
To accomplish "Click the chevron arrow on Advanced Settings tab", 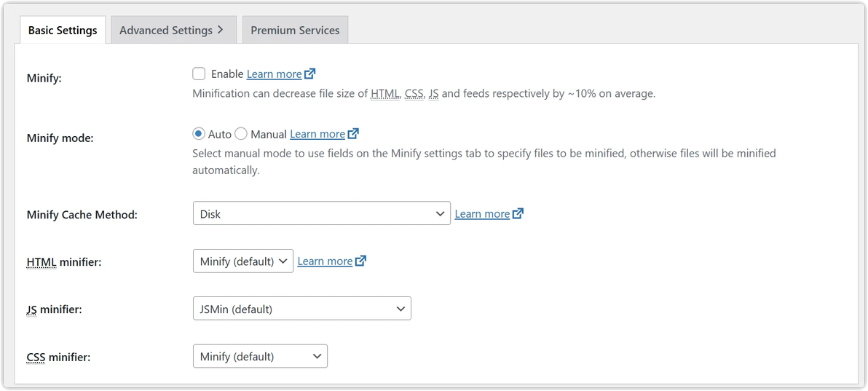I will pos(221,30).
